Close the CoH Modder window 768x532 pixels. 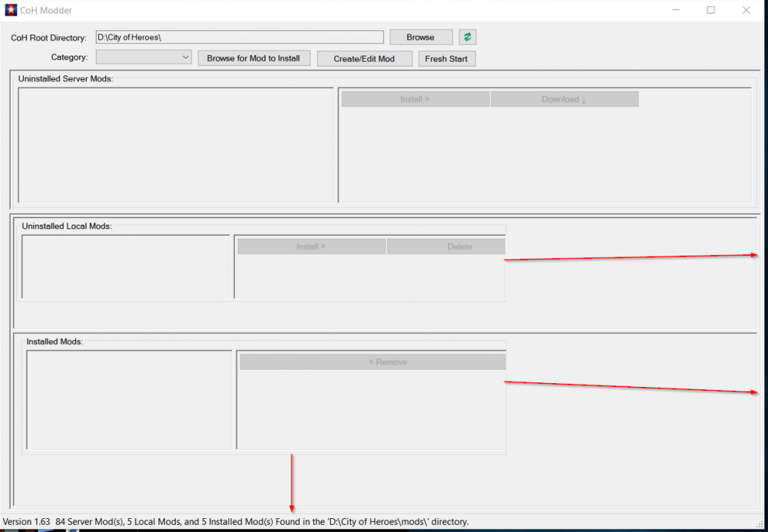point(746,10)
